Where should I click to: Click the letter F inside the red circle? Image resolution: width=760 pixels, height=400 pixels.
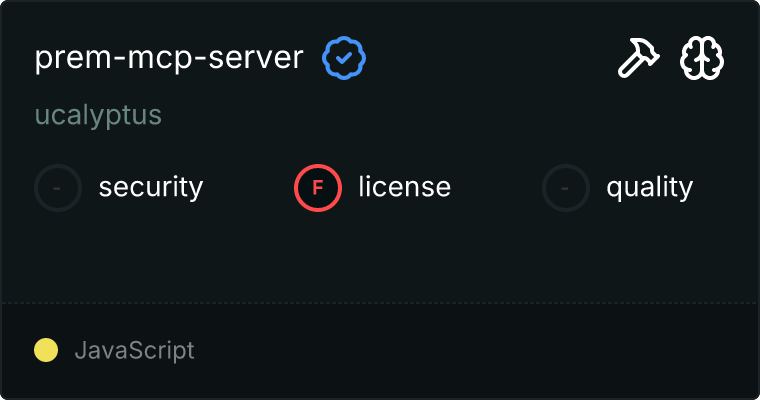point(318,187)
